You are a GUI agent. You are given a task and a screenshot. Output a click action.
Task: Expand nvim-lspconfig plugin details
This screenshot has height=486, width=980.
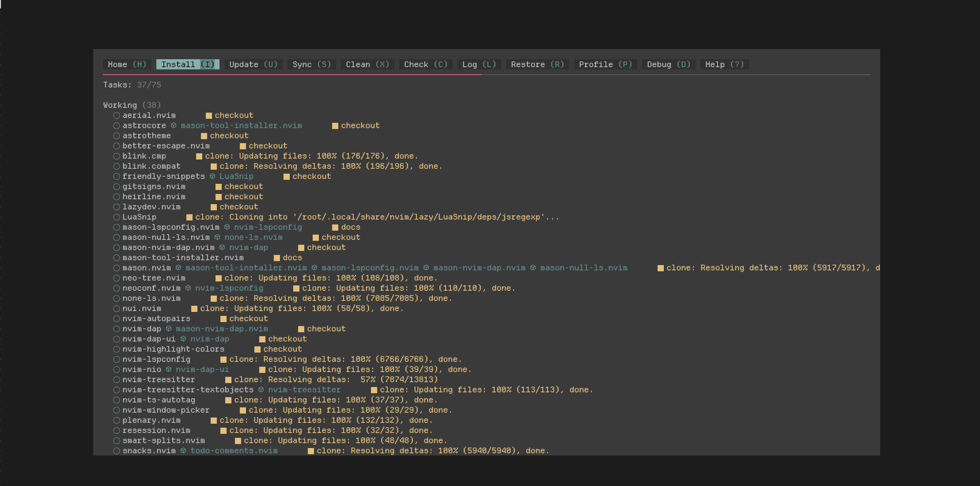coord(156,360)
